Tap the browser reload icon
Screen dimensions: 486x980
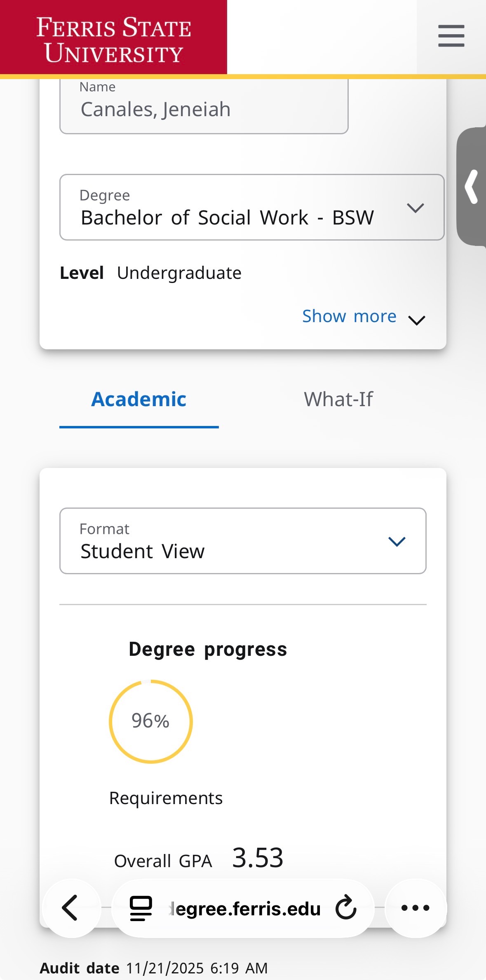(345, 907)
